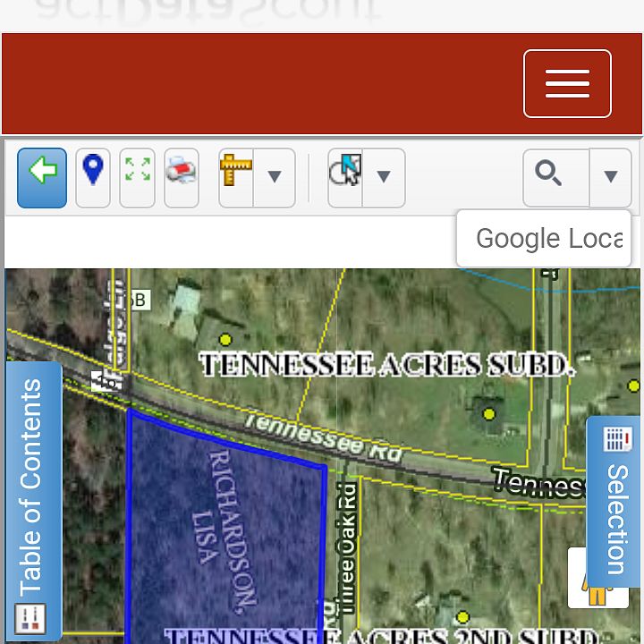Click the layers icon on Table of Contents

30,619
